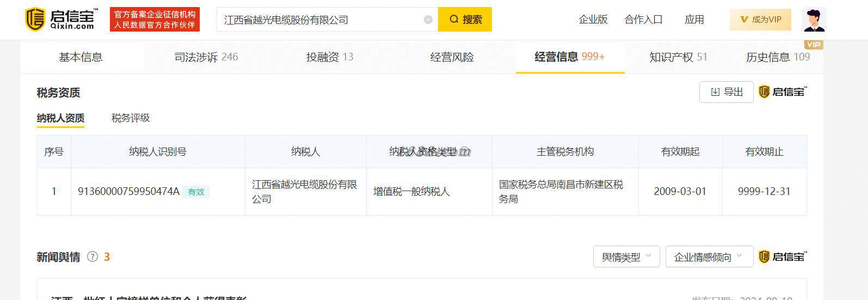Click the 有效期止 column header
The width and height of the screenshot is (868, 300).
(x=764, y=152)
